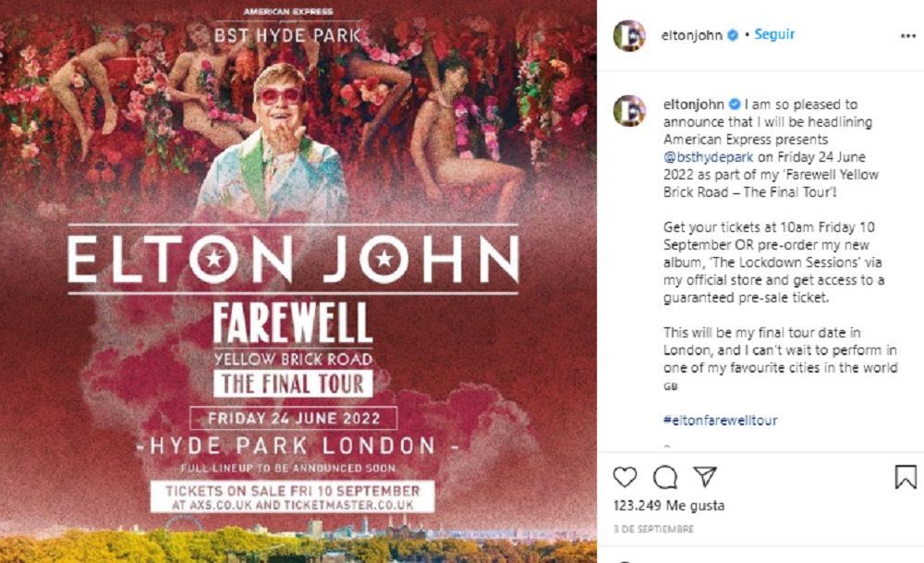The image size is (924, 563).
Task: Click the Friday 24 June 2022 date box
Action: tap(292, 418)
